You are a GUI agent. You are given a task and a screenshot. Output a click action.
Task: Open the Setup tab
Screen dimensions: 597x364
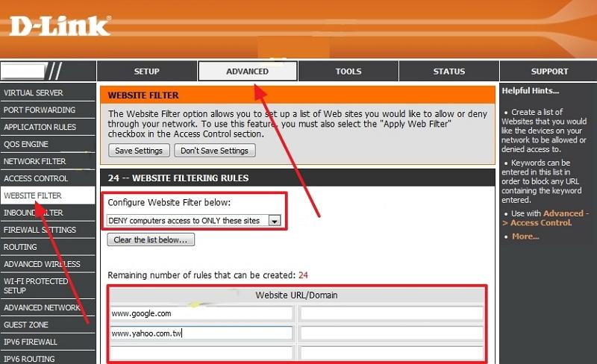[x=146, y=72]
